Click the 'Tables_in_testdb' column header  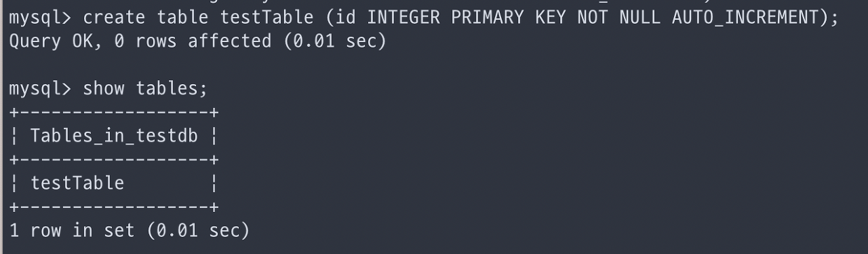point(114,137)
